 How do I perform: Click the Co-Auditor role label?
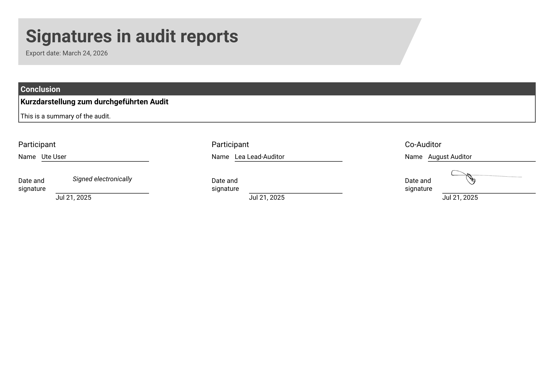click(423, 144)
